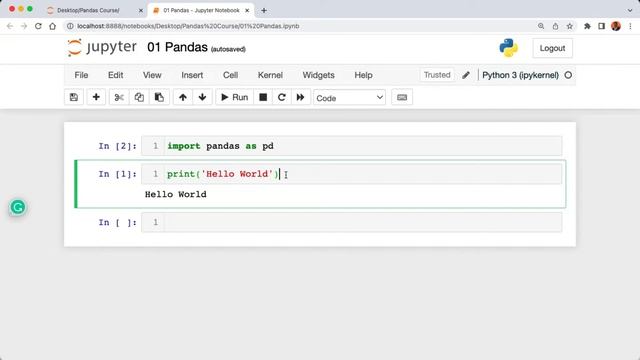
Task: Click the import pandas as pd cell
Action: (x=352, y=146)
